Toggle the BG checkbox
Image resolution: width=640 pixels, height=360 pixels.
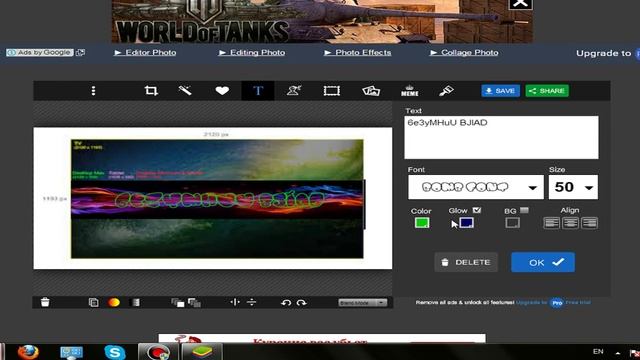(524, 210)
